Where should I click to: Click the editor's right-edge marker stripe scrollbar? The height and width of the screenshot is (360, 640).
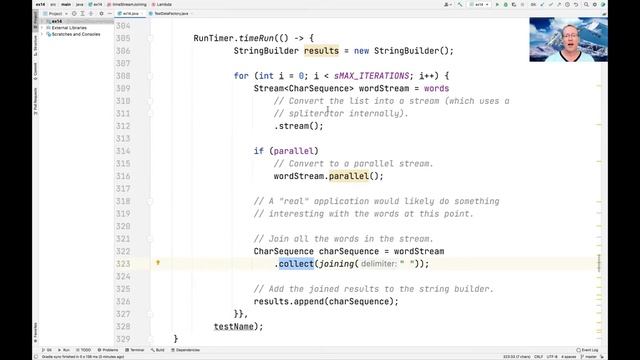(599, 182)
